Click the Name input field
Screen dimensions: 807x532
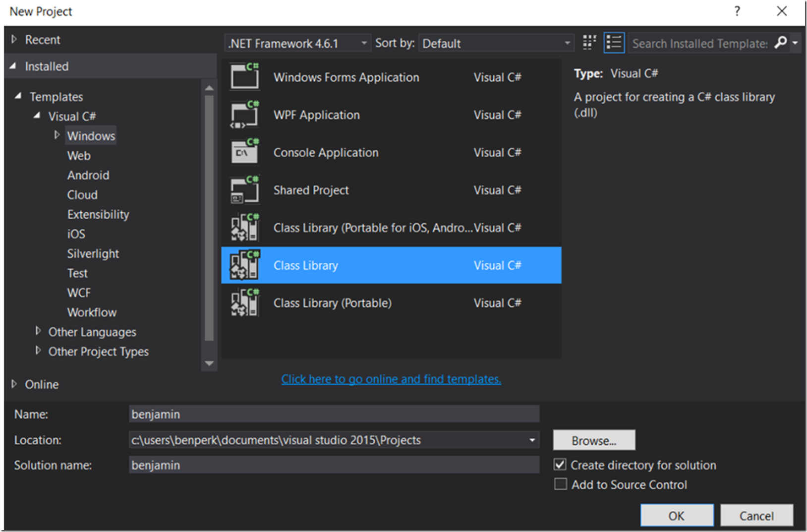click(334, 414)
